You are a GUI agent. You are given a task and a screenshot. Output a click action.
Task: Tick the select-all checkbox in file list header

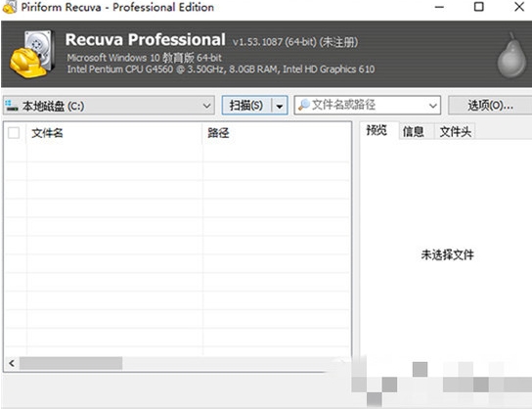point(14,133)
